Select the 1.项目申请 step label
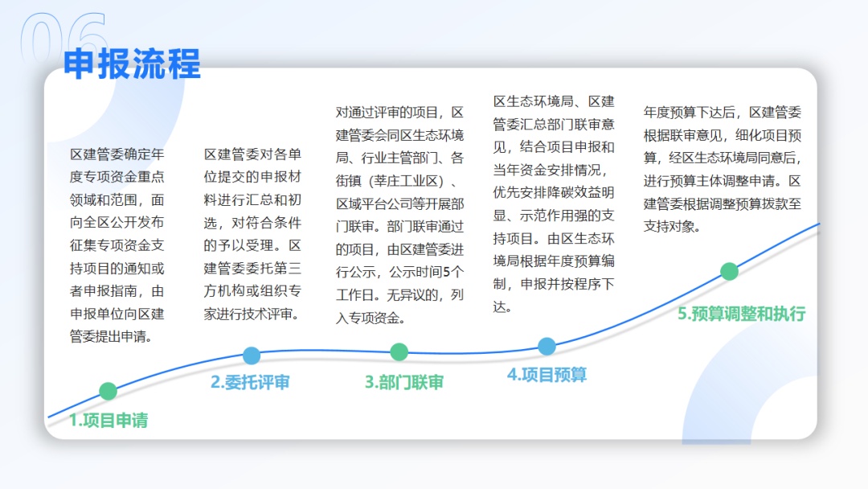868x489 pixels. pos(108,420)
